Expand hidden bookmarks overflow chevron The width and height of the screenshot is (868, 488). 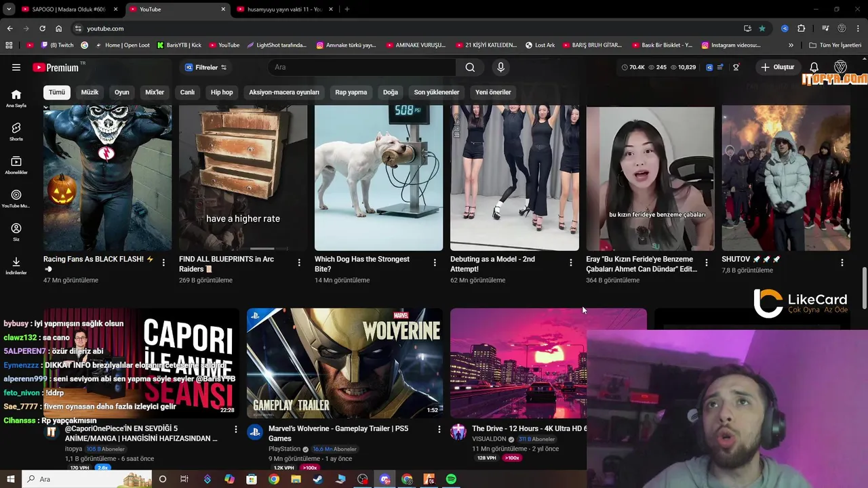tap(791, 45)
